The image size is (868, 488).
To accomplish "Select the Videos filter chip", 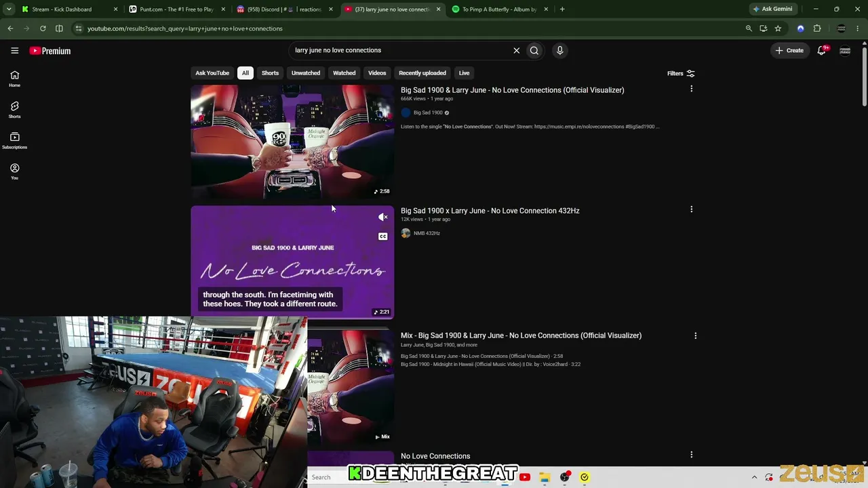I will (377, 73).
